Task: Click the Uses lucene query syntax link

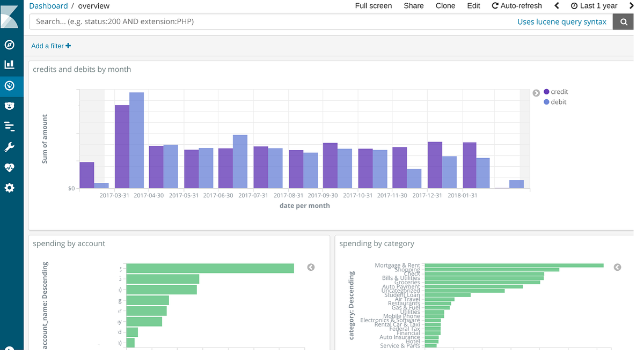Action: click(x=562, y=21)
